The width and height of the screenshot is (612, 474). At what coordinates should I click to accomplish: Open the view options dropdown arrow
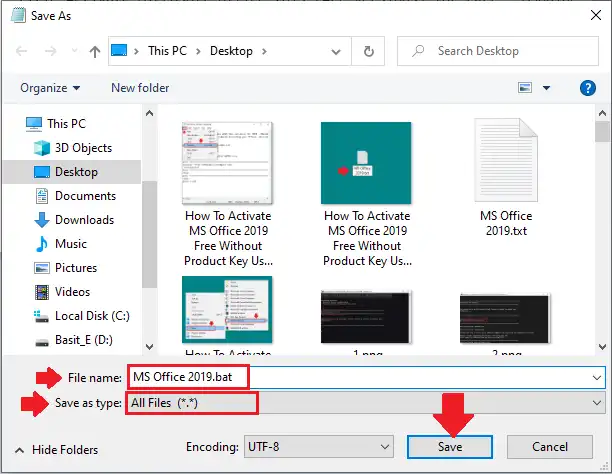point(546,88)
